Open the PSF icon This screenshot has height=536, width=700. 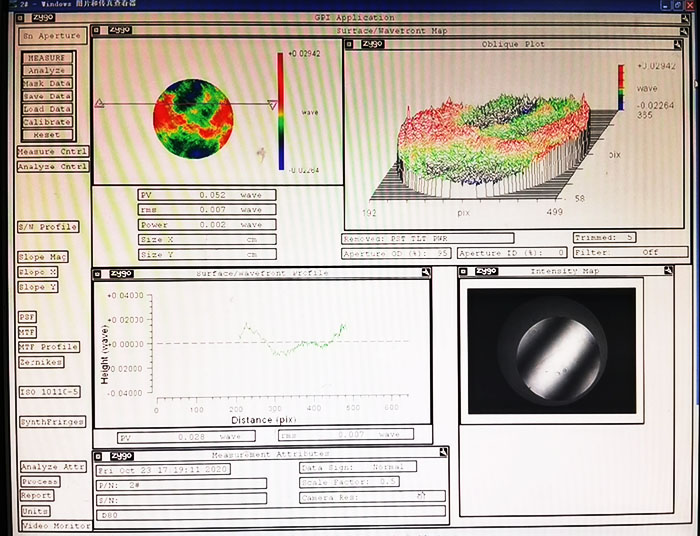click(27, 317)
